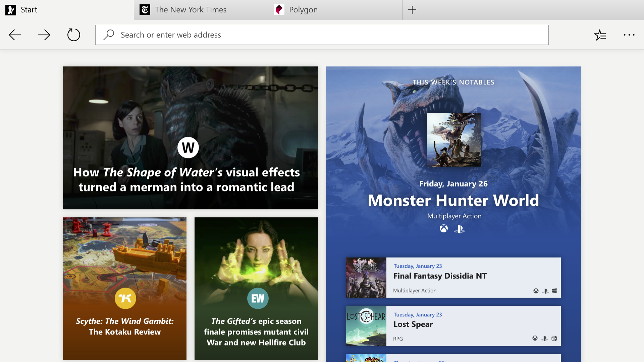Viewport: 644px width, 362px height.
Task: Click Xbox icon in Final Fantasy Dissidia NT row
Action: click(536, 291)
